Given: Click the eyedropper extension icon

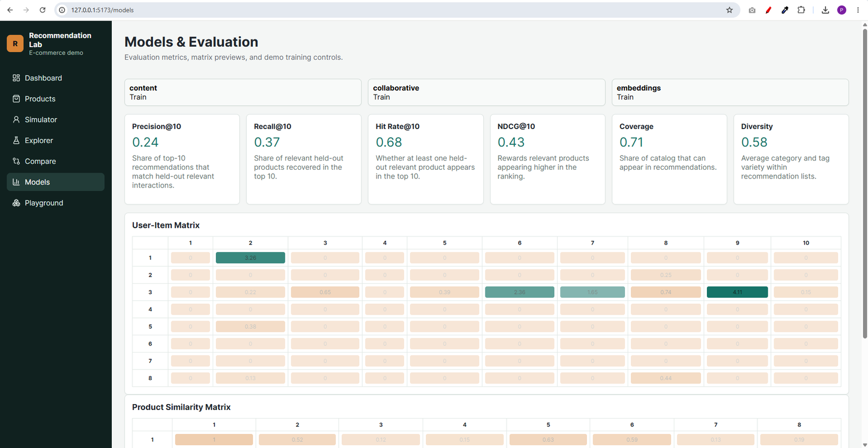Looking at the screenshot, I should pyautogui.click(x=784, y=10).
